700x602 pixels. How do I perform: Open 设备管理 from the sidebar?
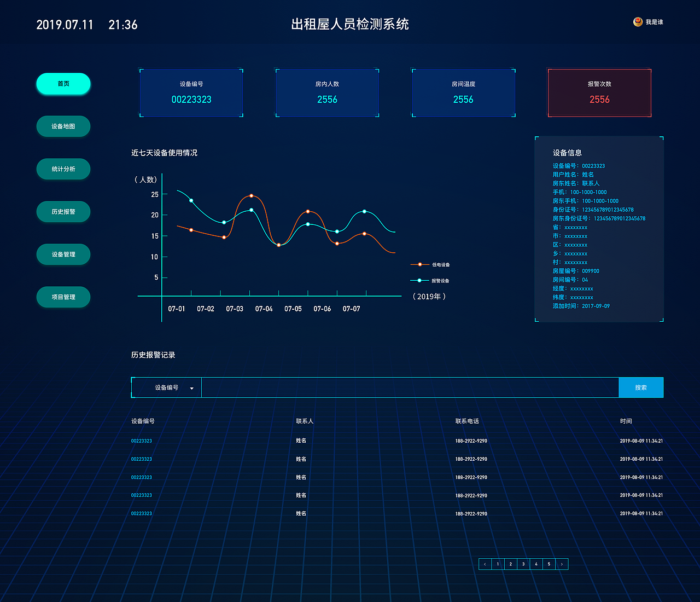click(63, 254)
